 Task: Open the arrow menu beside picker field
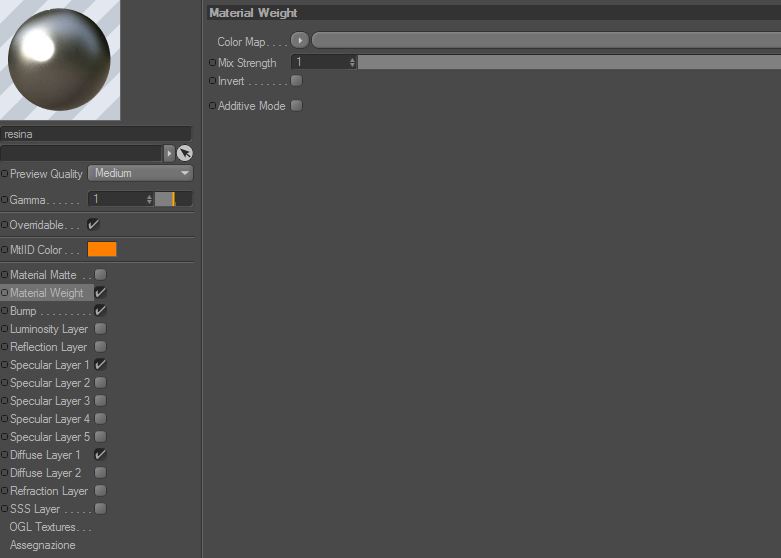(x=169, y=153)
